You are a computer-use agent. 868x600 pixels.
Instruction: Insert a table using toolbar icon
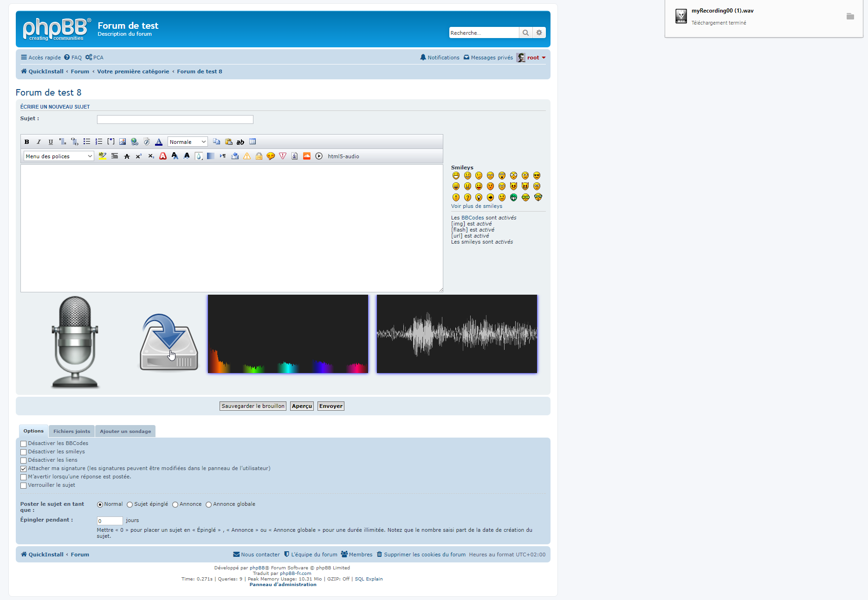pyautogui.click(x=253, y=142)
